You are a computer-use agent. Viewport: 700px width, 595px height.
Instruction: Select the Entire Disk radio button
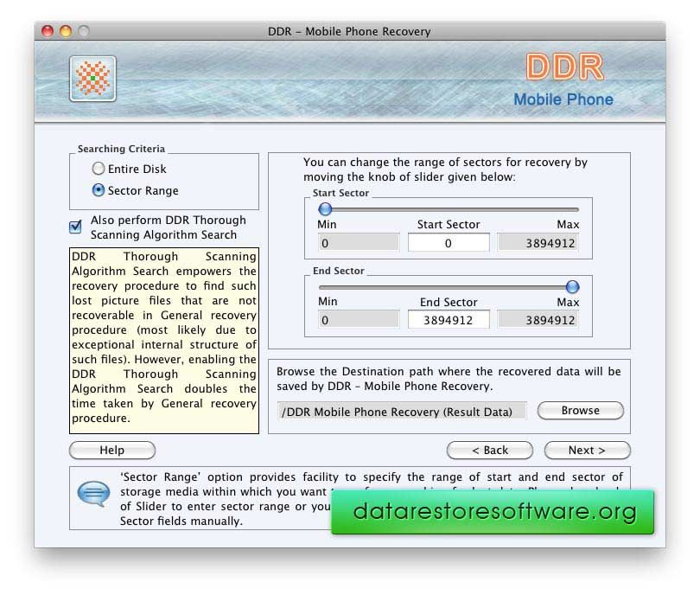99,169
